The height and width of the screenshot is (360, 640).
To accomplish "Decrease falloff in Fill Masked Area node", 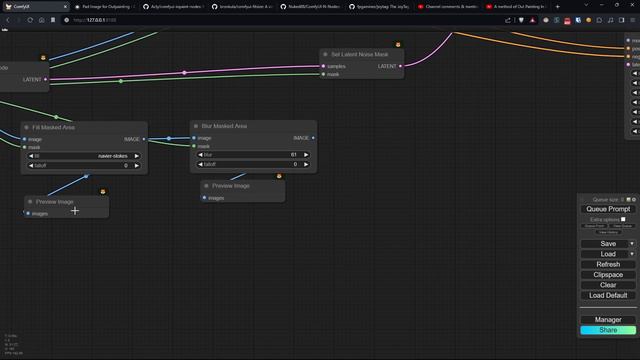I will [x=31, y=165].
